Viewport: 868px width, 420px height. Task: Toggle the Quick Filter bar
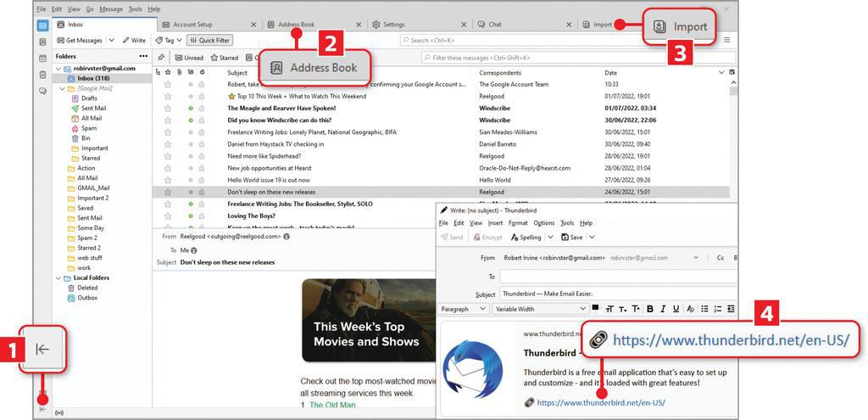tap(210, 41)
